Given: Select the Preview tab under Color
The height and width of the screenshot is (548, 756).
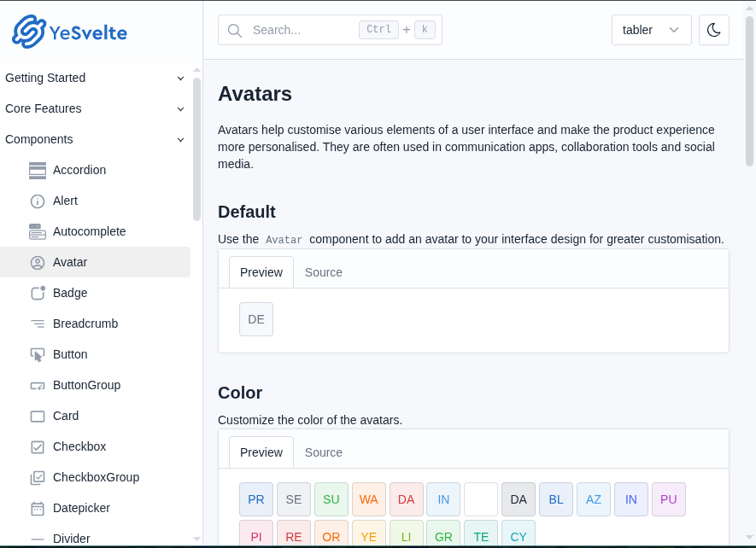Looking at the screenshot, I should tap(261, 452).
